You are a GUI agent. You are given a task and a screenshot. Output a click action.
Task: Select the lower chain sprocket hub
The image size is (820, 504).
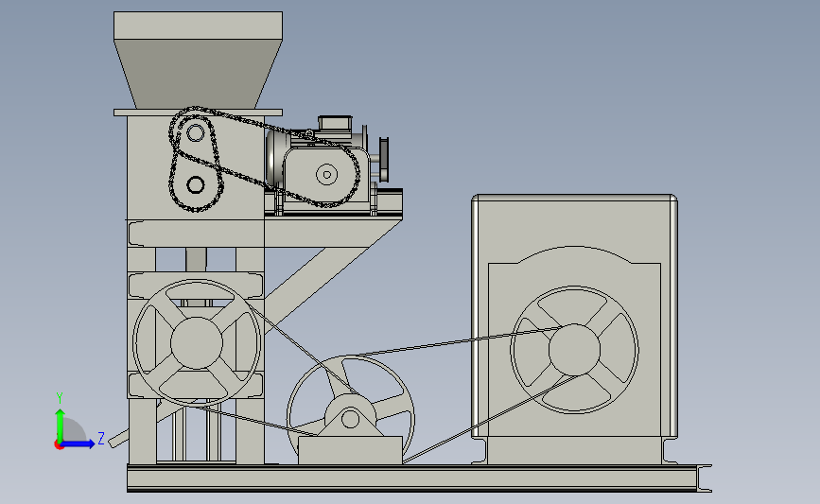[x=196, y=184]
